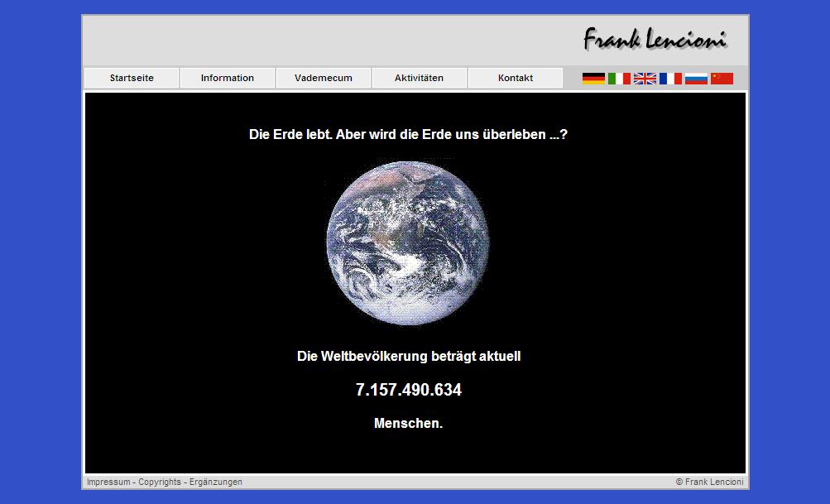Click the "Die Weltbevölkerung beträgt aktuell" text
The image size is (830, 504).
pyautogui.click(x=409, y=357)
